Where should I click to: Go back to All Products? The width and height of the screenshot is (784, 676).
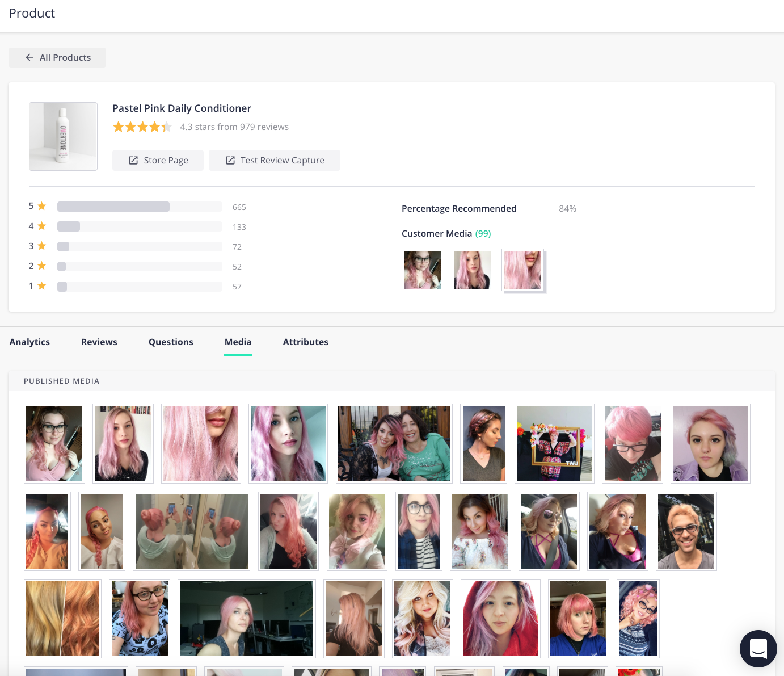pyautogui.click(x=57, y=57)
